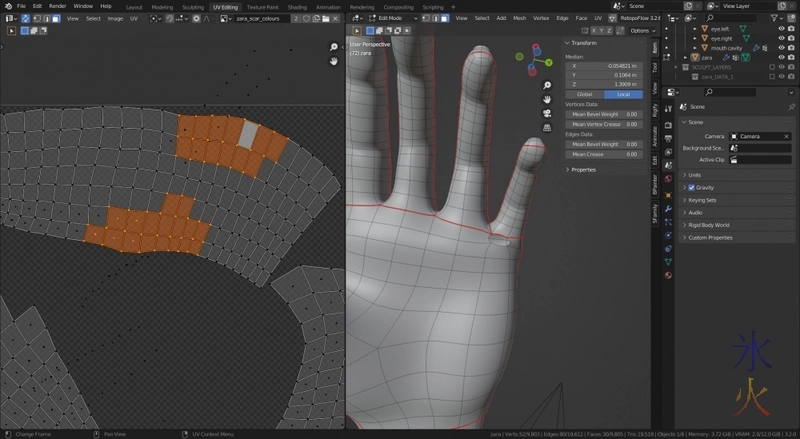Open the viewport Options button
This screenshot has width=800, height=439.
click(640, 30)
